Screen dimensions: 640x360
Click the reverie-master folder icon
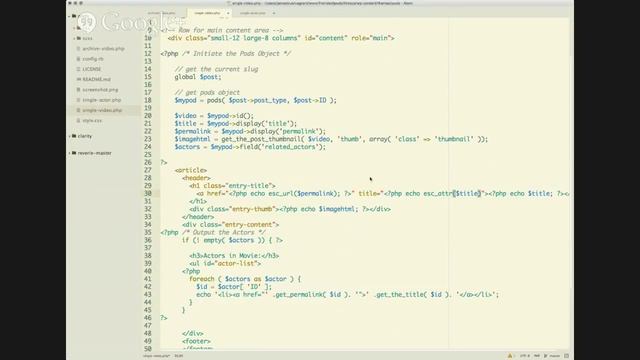[74, 153]
